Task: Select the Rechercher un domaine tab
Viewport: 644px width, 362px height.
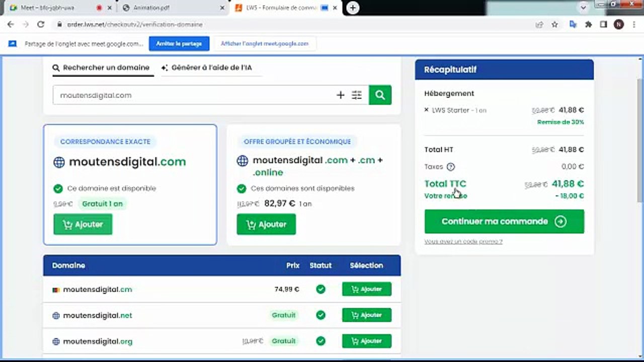Action: coord(101,67)
